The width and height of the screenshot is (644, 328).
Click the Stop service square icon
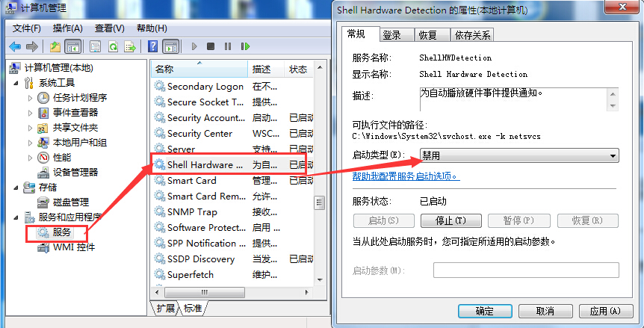pyautogui.click(x=211, y=46)
